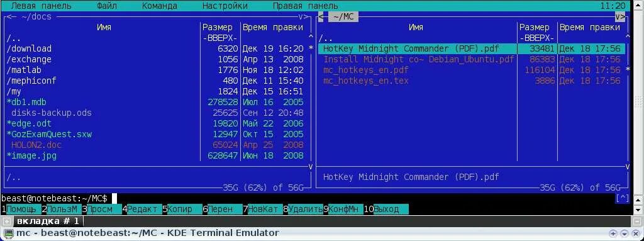Click the left panel history back arrow
Viewport: 644px width, 241px height.
(9, 17)
